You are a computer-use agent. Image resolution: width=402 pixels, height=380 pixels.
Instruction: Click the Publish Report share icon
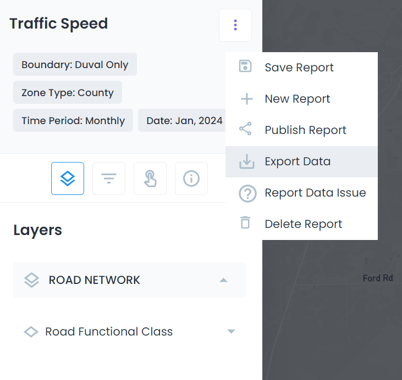(x=245, y=129)
